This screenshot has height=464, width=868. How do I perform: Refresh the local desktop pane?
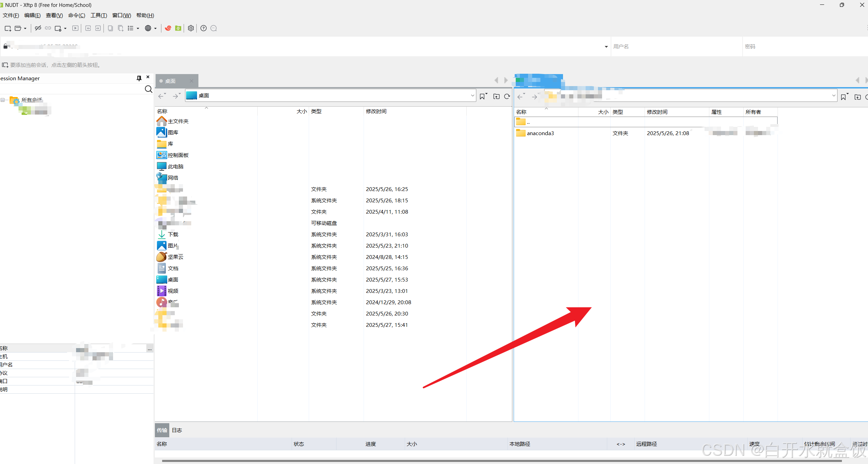pos(507,96)
